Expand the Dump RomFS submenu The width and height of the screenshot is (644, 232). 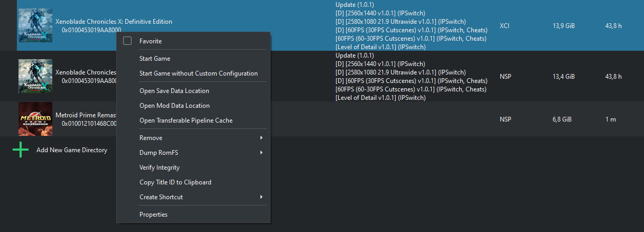pos(193,153)
